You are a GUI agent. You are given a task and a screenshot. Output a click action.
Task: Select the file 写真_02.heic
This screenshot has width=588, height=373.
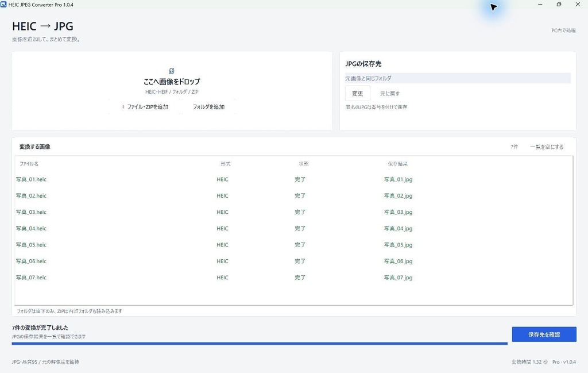[x=31, y=196]
